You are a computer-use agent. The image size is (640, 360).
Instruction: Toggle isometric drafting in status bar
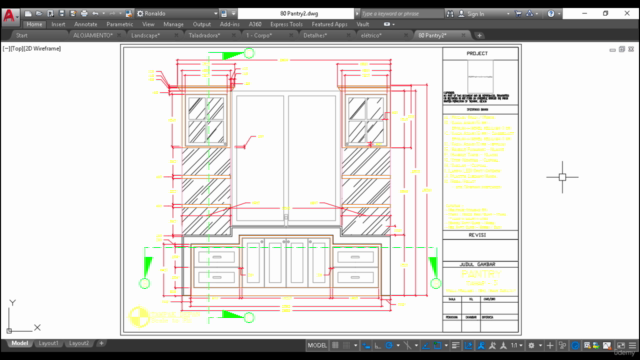pyautogui.click(x=407, y=345)
